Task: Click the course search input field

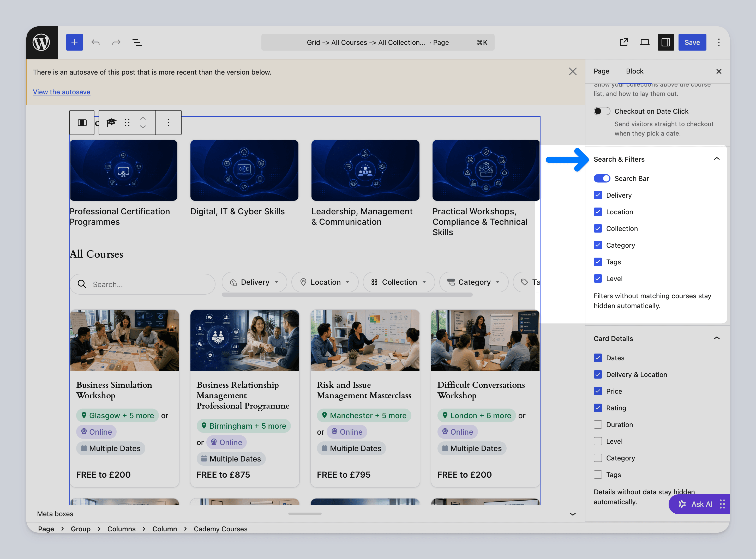Action: pyautogui.click(x=142, y=284)
